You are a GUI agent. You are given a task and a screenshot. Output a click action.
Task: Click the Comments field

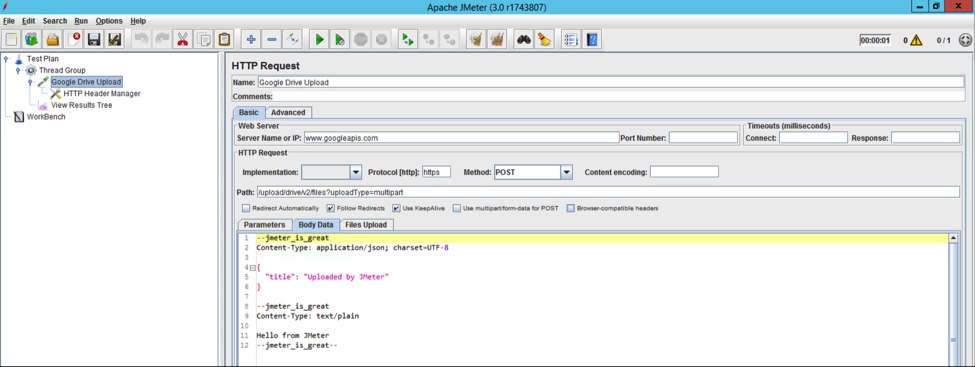tap(619, 96)
